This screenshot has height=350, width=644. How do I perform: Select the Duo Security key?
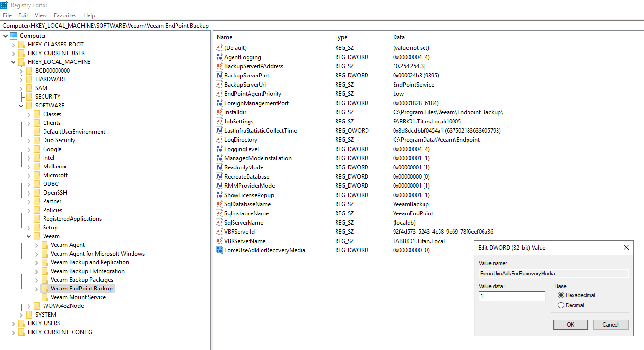[59, 140]
